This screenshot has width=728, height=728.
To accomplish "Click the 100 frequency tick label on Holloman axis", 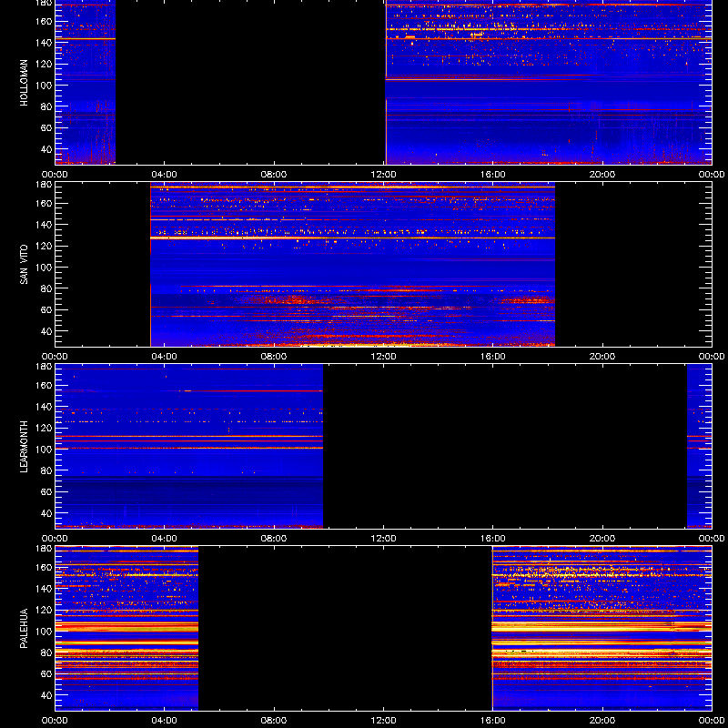I will pos(45,85).
